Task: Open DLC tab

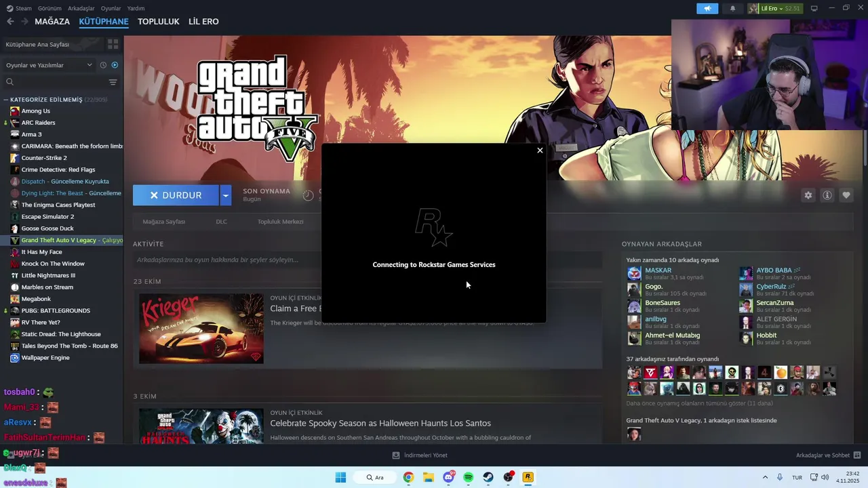Action: pos(221,222)
